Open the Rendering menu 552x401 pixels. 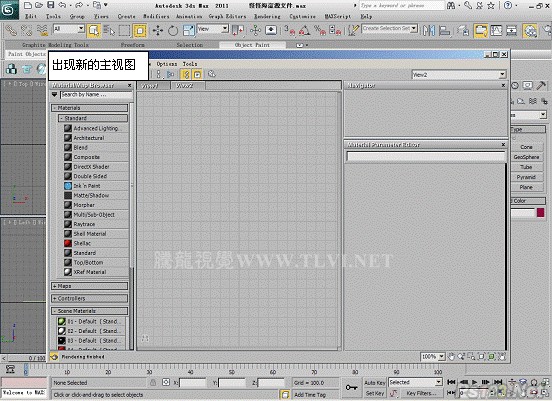267,16
